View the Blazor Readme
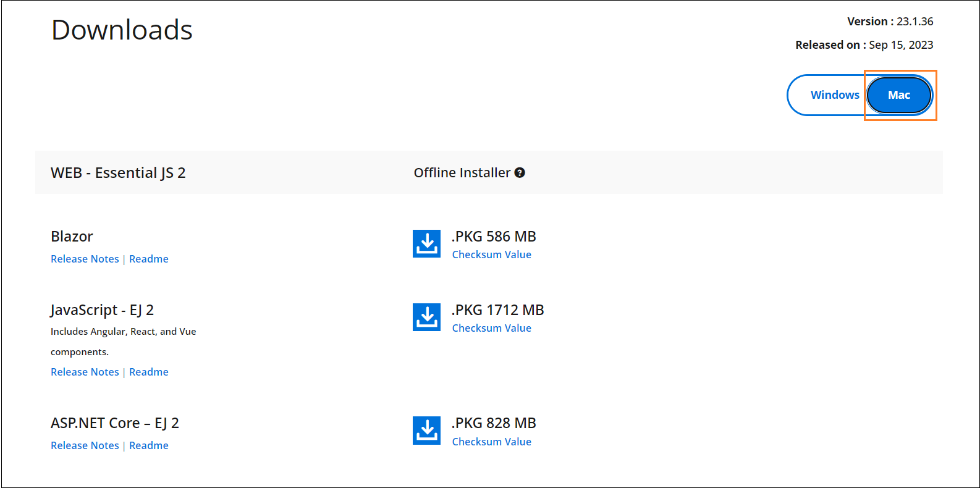Viewport: 980px width, 488px height. (149, 259)
